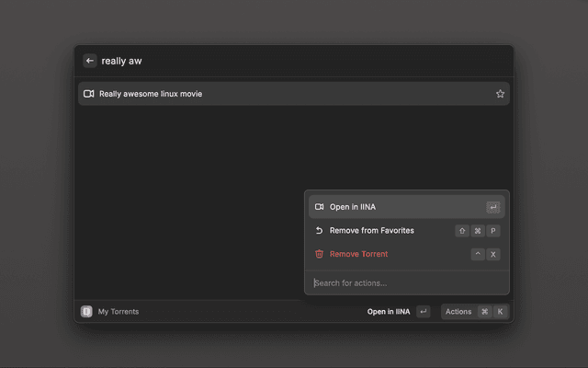
Task: Click the back arrow button
Action: pyautogui.click(x=90, y=61)
